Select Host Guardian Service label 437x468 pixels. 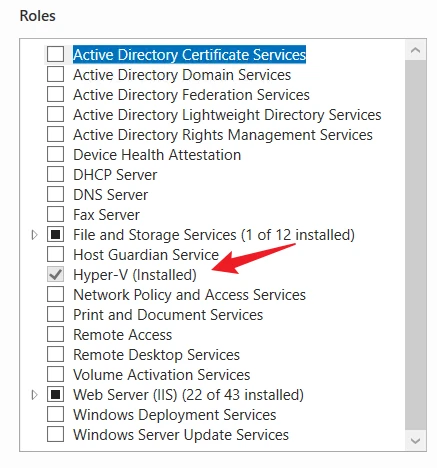(x=146, y=255)
